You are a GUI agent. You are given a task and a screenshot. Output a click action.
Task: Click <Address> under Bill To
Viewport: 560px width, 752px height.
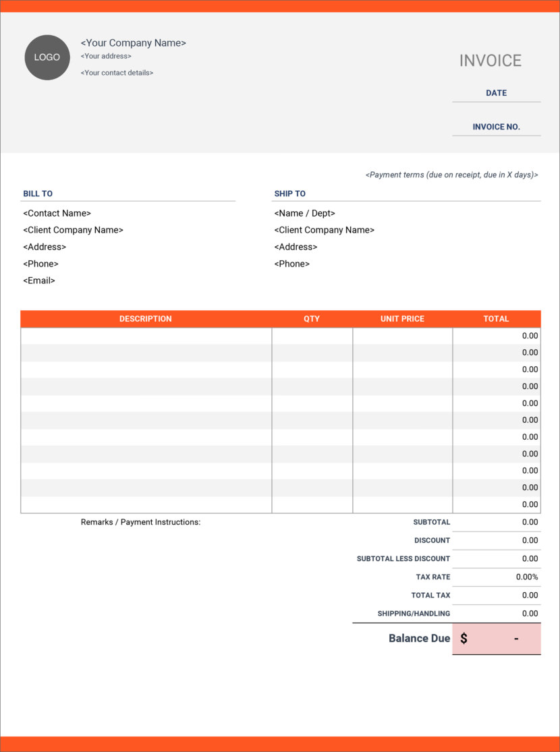point(45,247)
